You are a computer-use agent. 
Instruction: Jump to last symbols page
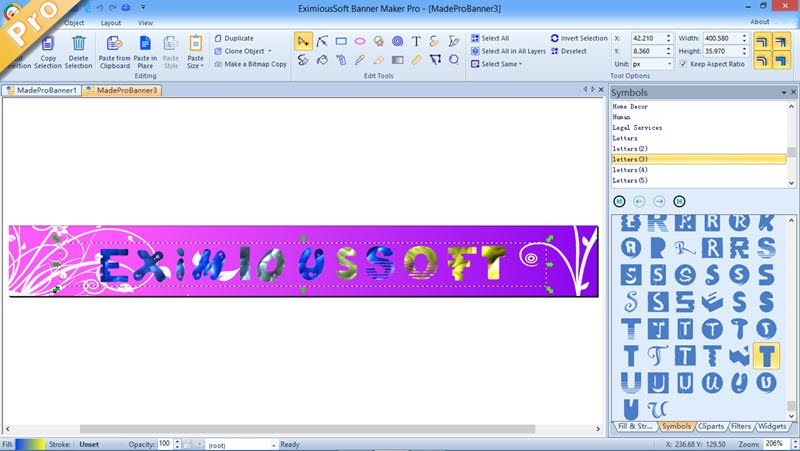coord(679,202)
